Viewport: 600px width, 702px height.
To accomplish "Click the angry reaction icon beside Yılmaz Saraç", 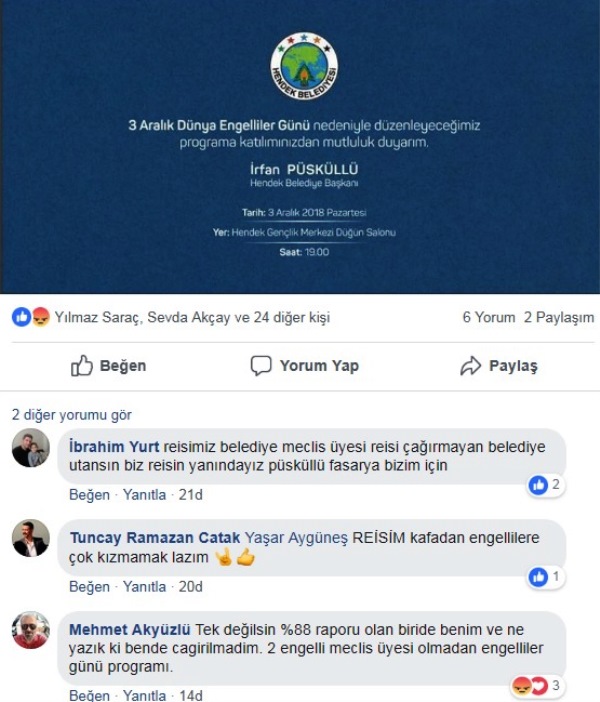I will pyautogui.click(x=41, y=317).
